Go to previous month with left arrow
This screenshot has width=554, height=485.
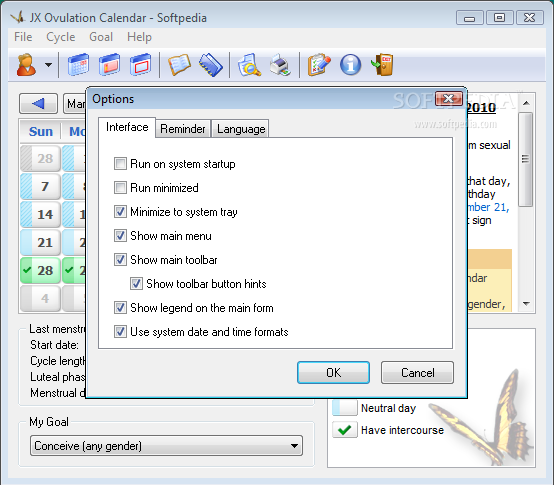click(x=38, y=103)
